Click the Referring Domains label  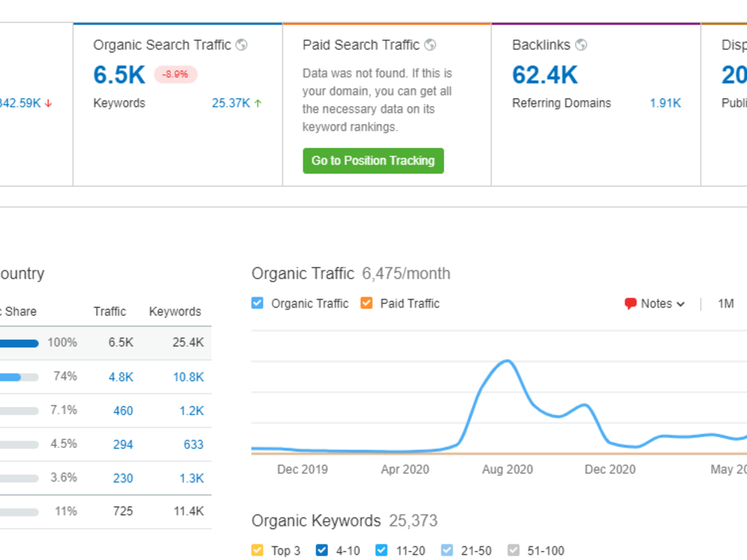[561, 103]
